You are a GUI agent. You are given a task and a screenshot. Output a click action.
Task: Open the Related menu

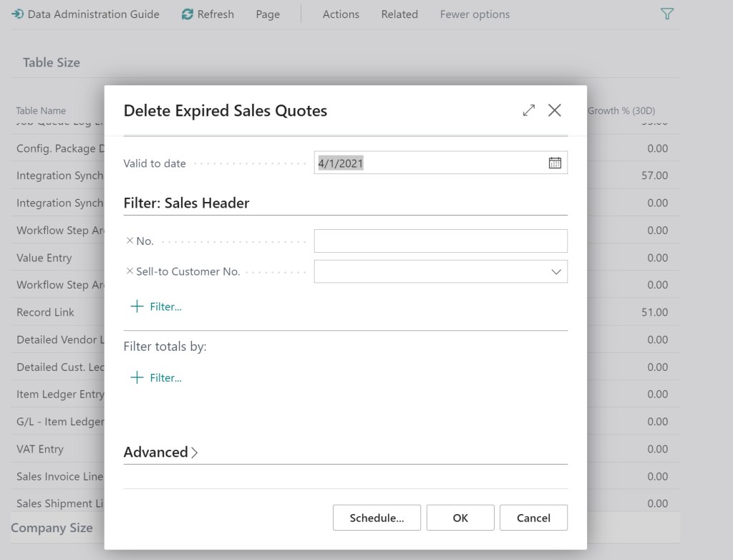point(399,14)
